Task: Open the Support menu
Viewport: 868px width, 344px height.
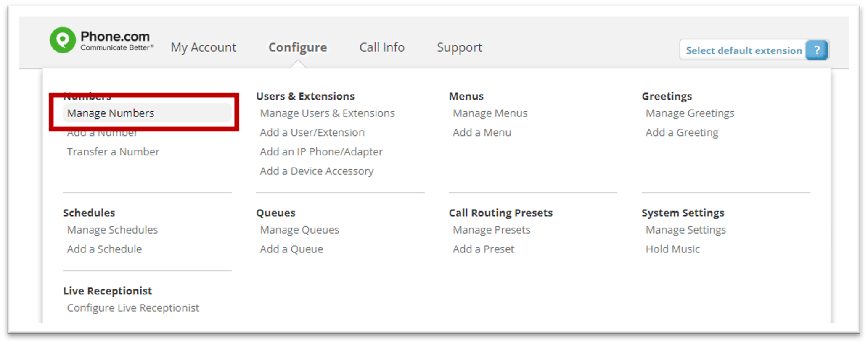Action: click(x=459, y=47)
